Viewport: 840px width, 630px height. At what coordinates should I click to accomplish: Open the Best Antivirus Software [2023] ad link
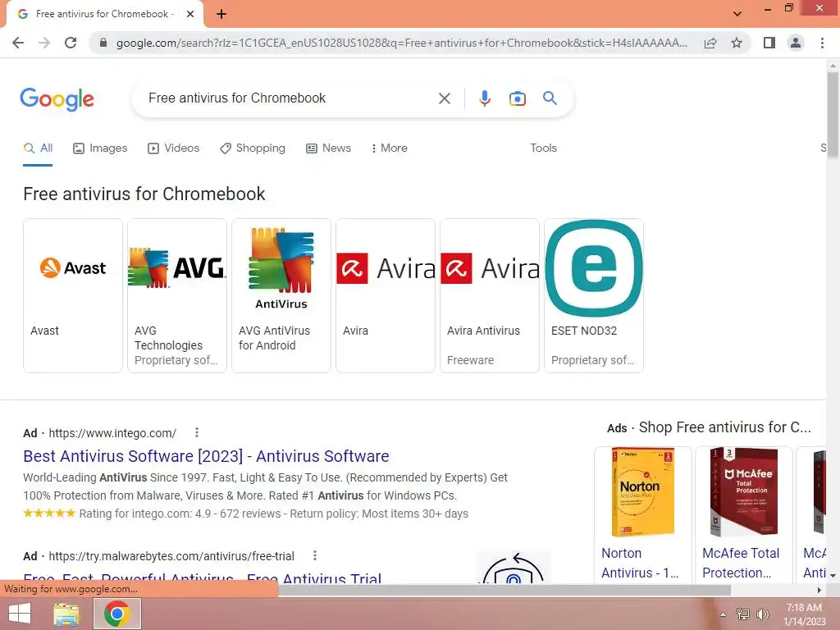click(206, 456)
